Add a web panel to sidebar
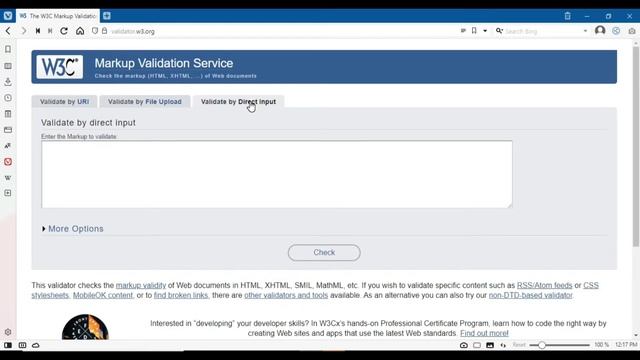640x360 pixels. 8,193
